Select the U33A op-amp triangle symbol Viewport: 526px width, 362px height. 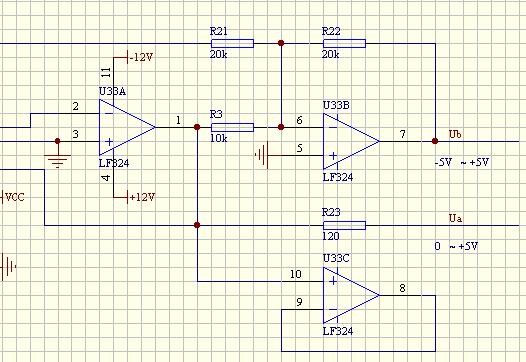(127, 127)
